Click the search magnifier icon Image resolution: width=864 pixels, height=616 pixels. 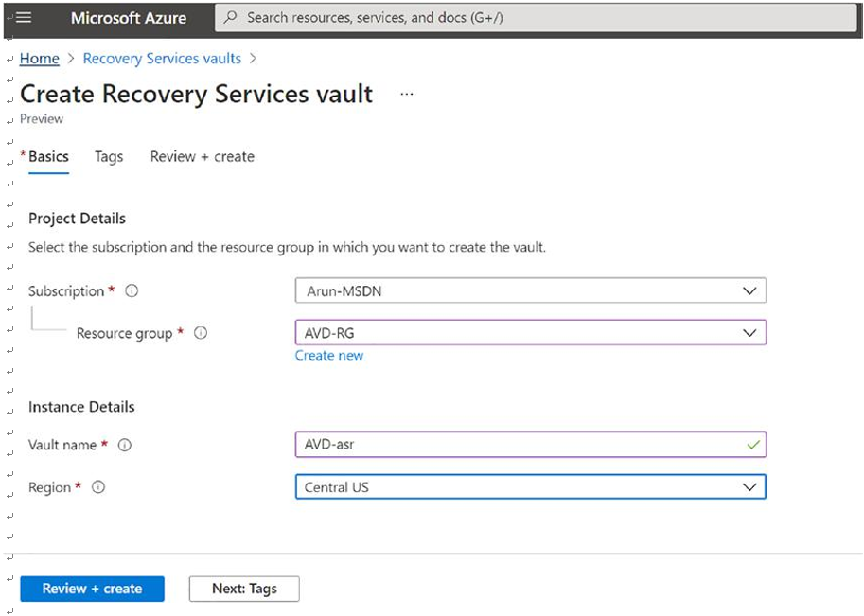point(231,17)
